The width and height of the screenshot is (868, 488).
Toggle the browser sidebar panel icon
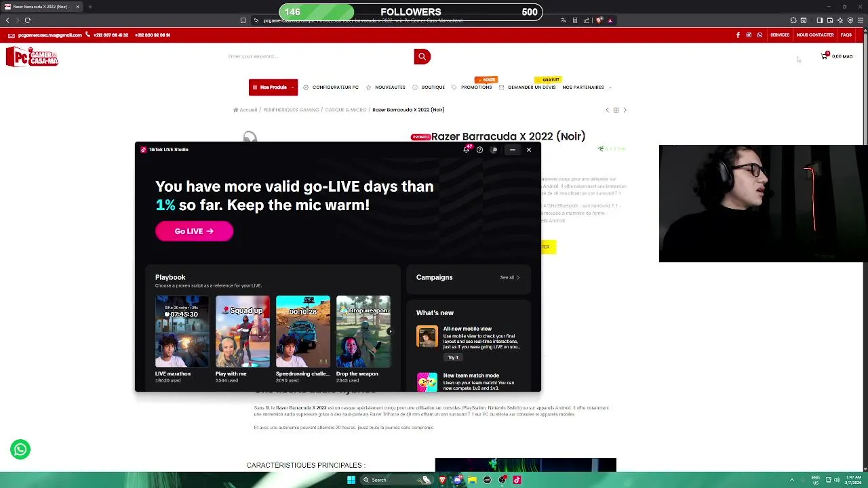point(819,20)
